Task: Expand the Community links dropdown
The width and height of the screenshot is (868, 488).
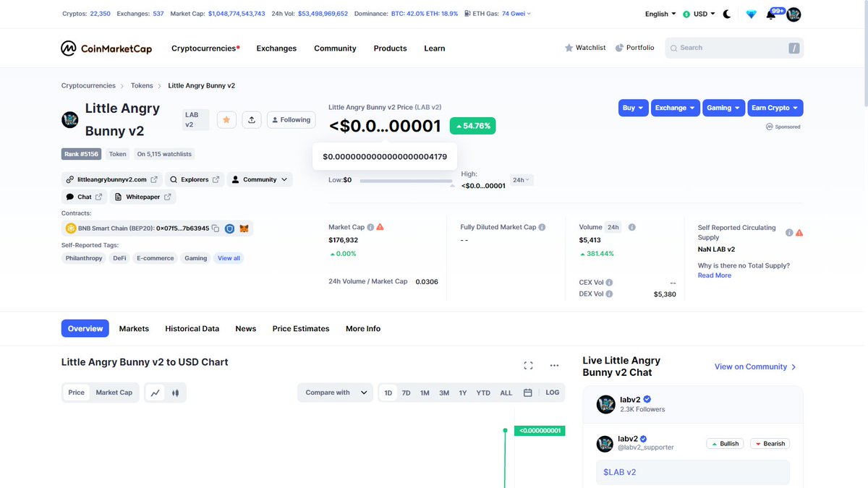Action: coord(260,179)
